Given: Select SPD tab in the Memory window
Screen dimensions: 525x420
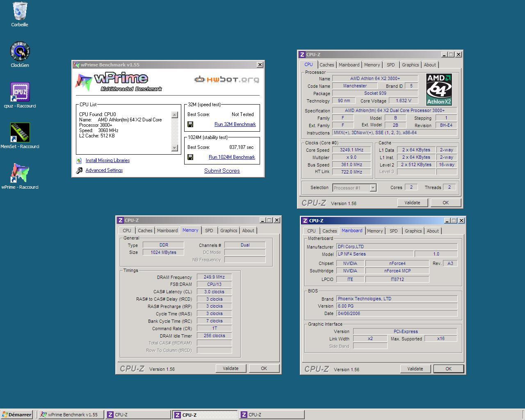Looking at the screenshot, I should [209, 231].
